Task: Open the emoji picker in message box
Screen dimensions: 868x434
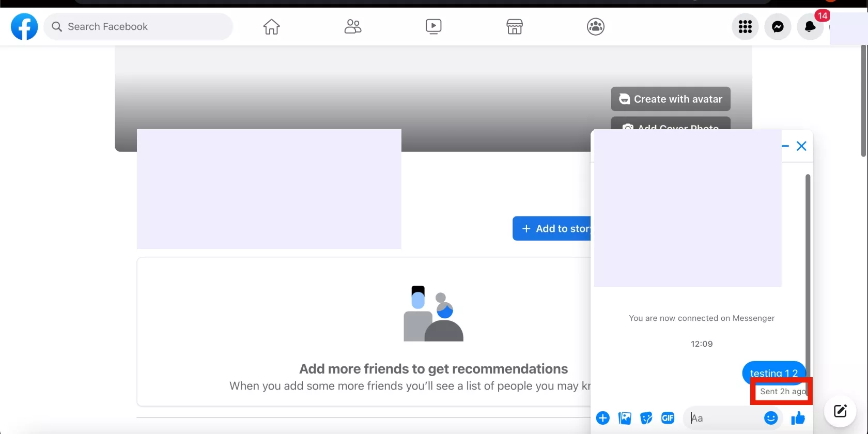Action: click(x=771, y=418)
